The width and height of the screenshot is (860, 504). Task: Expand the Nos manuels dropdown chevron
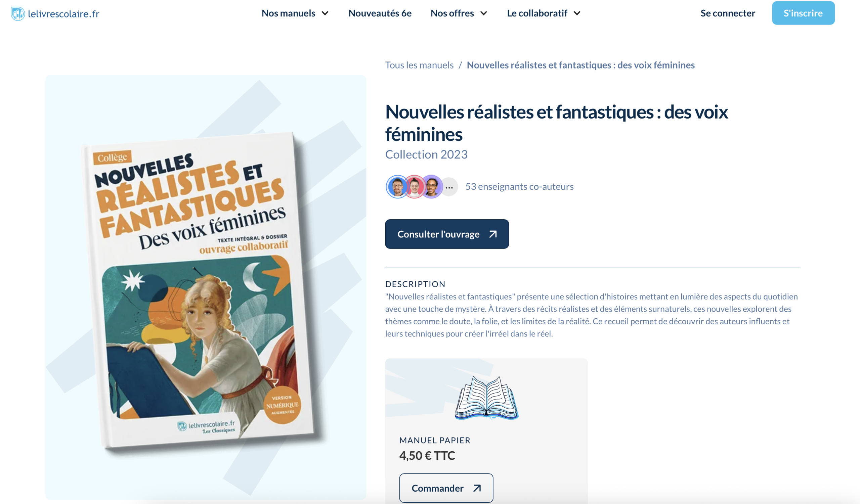pyautogui.click(x=325, y=13)
